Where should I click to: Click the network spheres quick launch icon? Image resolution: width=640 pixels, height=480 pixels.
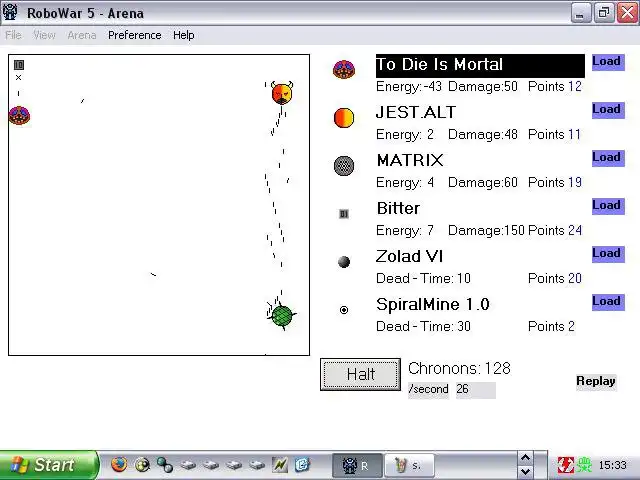(165, 464)
